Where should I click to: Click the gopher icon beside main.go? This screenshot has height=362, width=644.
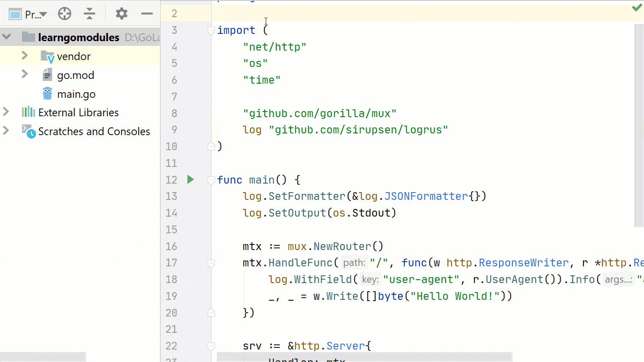47,94
